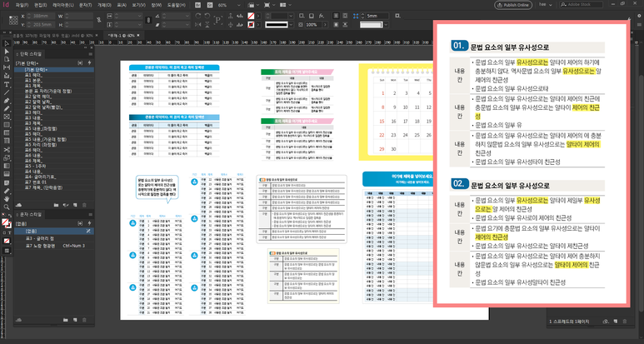The image size is (644, 344).
Task: Select the Direct Selection tool
Action: tap(7, 52)
